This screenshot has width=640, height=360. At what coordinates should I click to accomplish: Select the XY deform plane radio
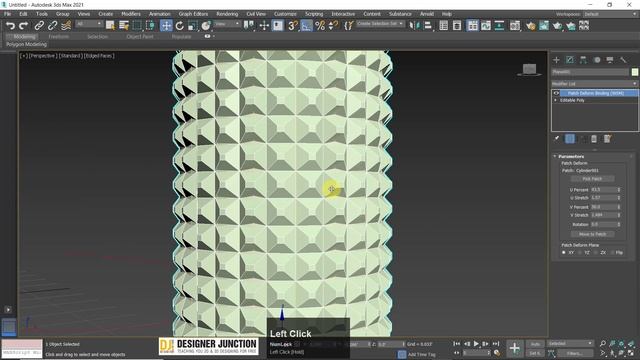(564, 253)
